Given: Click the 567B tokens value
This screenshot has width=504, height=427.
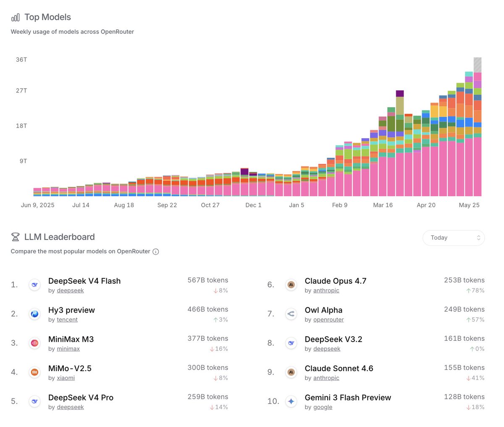Looking at the screenshot, I should 208,280.
